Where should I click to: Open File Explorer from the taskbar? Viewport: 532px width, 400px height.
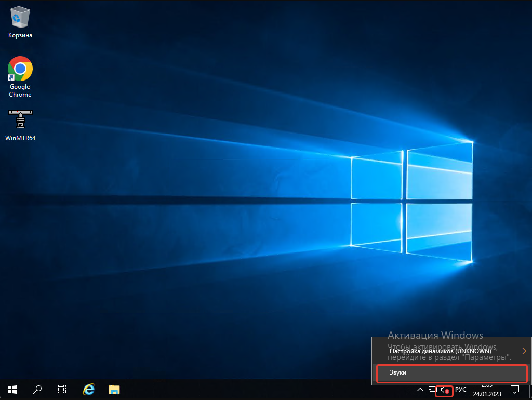pyautogui.click(x=114, y=389)
